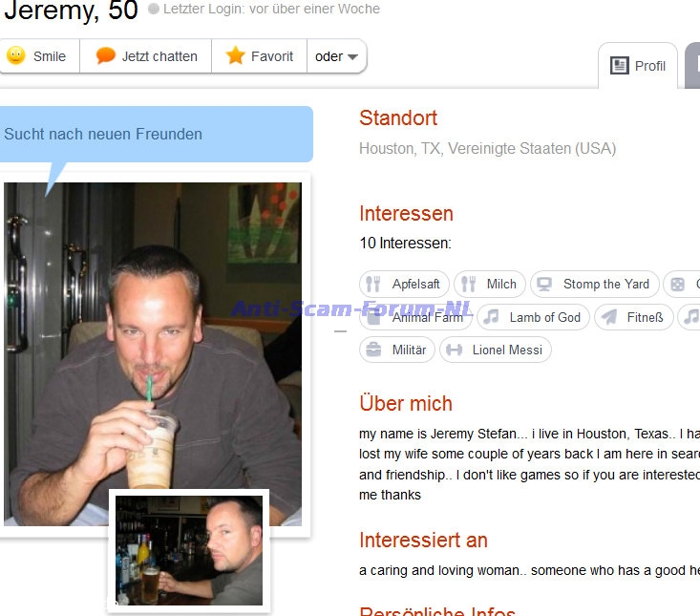This screenshot has width=700, height=616.
Task: Open the small bar photo thumbnail
Action: tap(189, 550)
